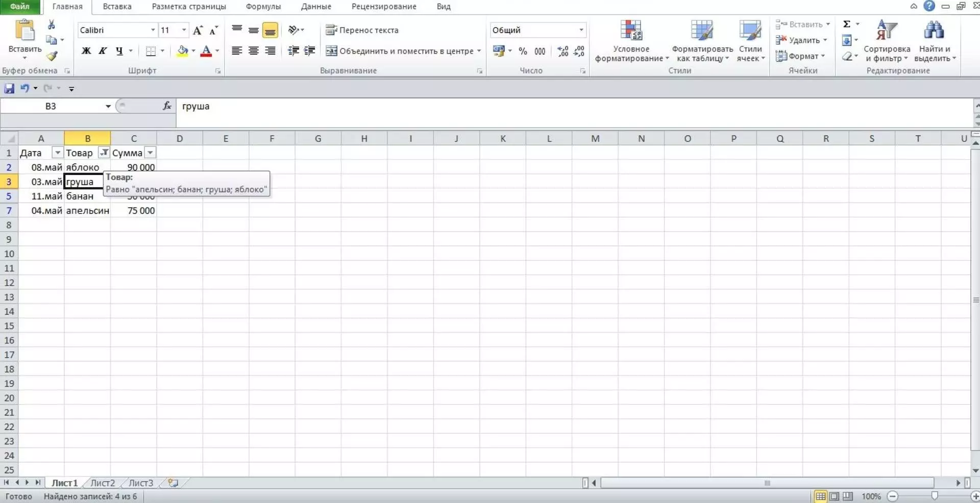Click the Undo arrow icon
This screenshot has width=980, height=503.
click(24, 88)
